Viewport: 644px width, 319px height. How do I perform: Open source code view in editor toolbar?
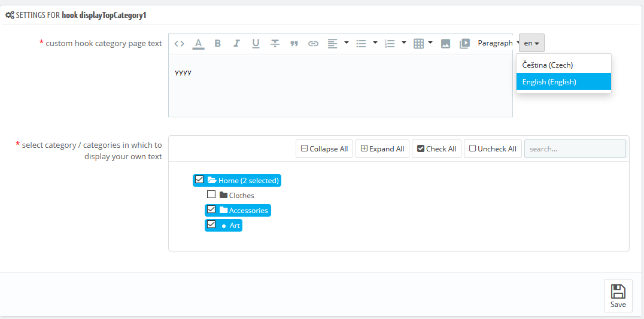click(x=179, y=44)
